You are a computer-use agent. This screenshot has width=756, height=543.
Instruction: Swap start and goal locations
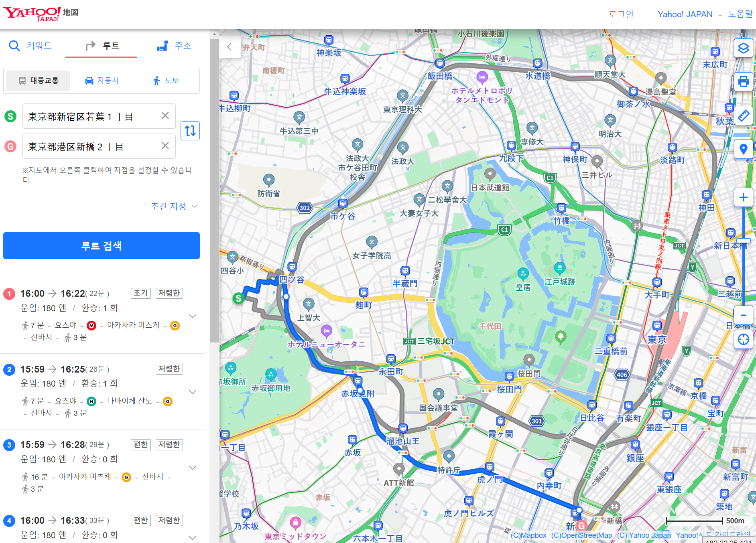190,131
